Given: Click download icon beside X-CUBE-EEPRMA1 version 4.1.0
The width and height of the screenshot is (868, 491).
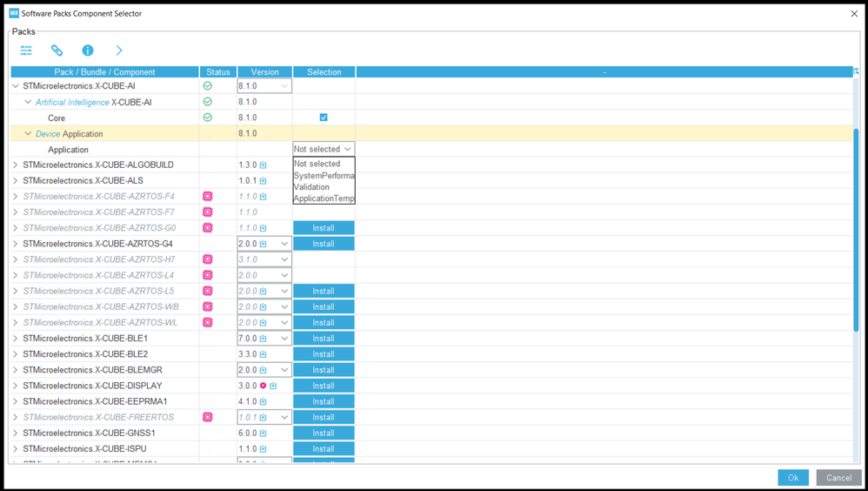Looking at the screenshot, I should pyautogui.click(x=263, y=401).
